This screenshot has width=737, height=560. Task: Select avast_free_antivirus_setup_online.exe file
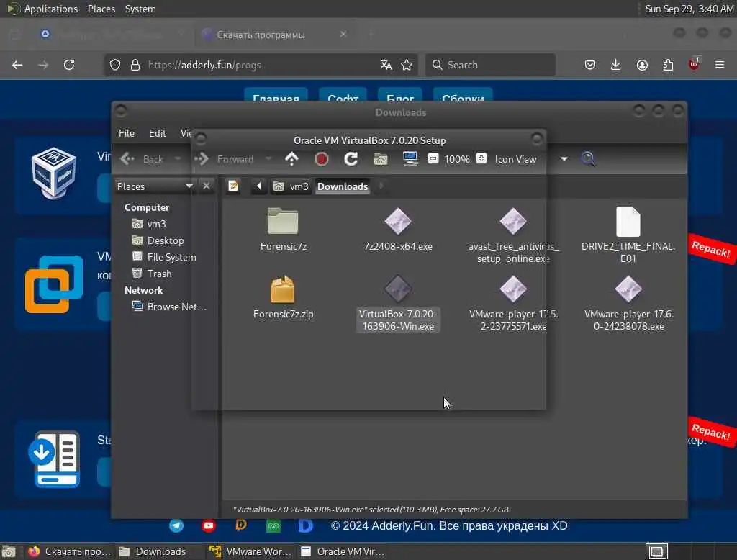[x=512, y=235]
